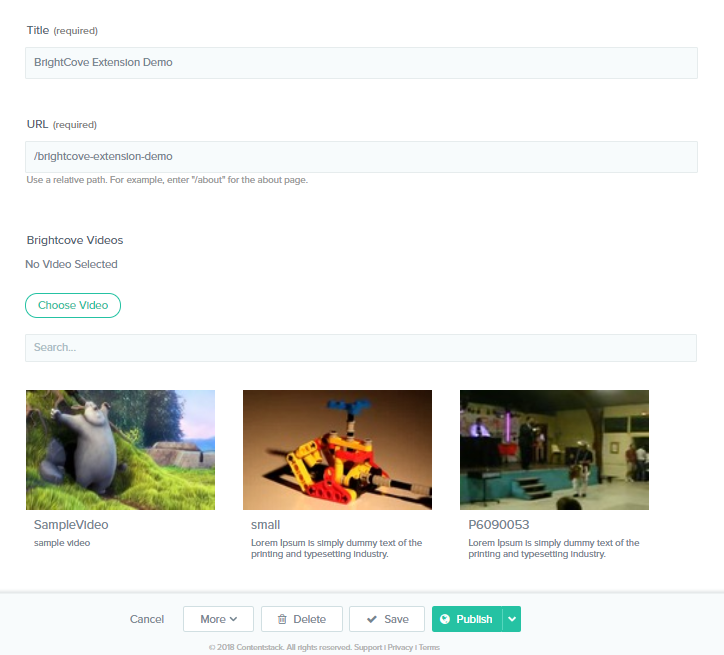
Task: Expand the Publish dropdown arrow
Action: coord(512,619)
